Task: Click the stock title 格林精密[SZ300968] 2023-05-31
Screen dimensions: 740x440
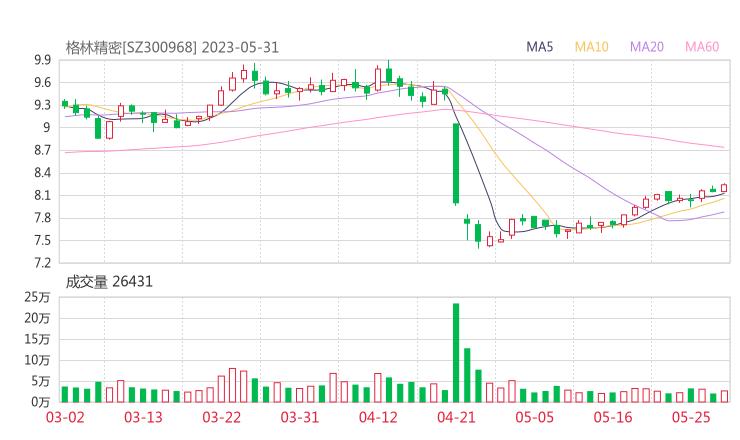Action: pos(172,48)
